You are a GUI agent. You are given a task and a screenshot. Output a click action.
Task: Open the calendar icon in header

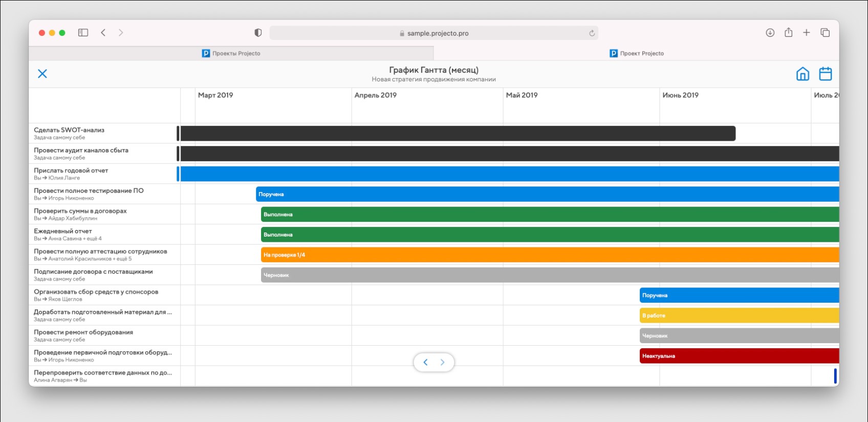point(825,74)
